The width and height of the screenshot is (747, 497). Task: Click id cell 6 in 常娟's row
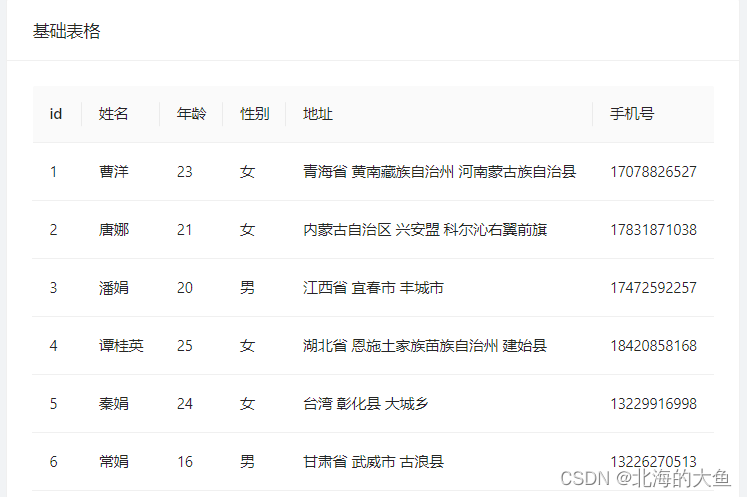point(53,461)
